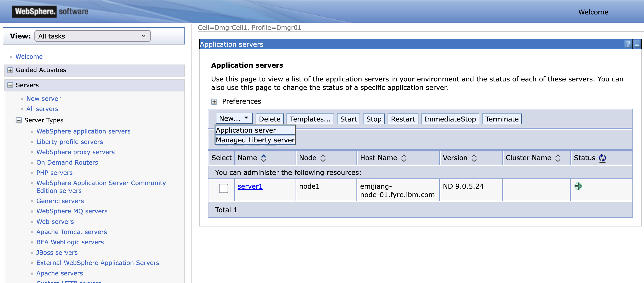The height and width of the screenshot is (283, 644).
Task: Check the server1 select checkbox
Action: pyautogui.click(x=223, y=188)
